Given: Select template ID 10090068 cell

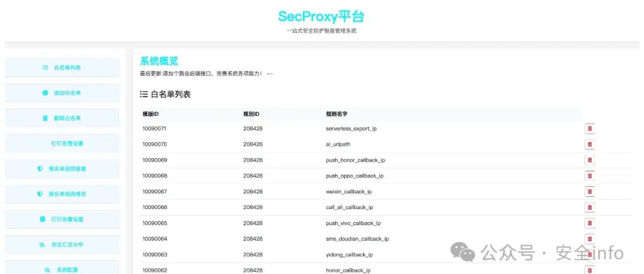Looking at the screenshot, I should tap(155, 176).
